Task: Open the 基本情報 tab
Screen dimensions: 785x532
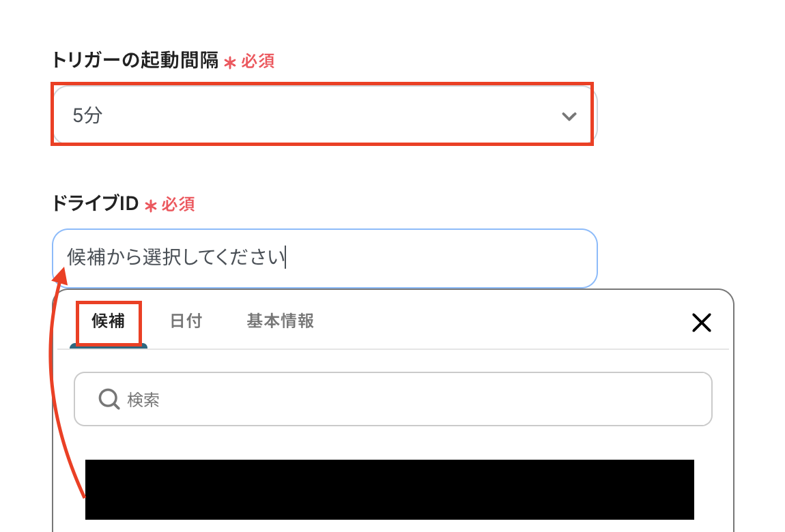Action: point(281,321)
